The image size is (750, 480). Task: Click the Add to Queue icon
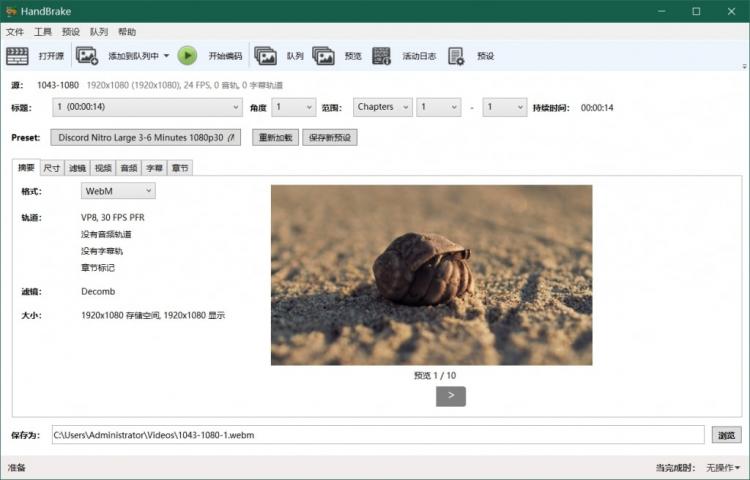point(87,56)
